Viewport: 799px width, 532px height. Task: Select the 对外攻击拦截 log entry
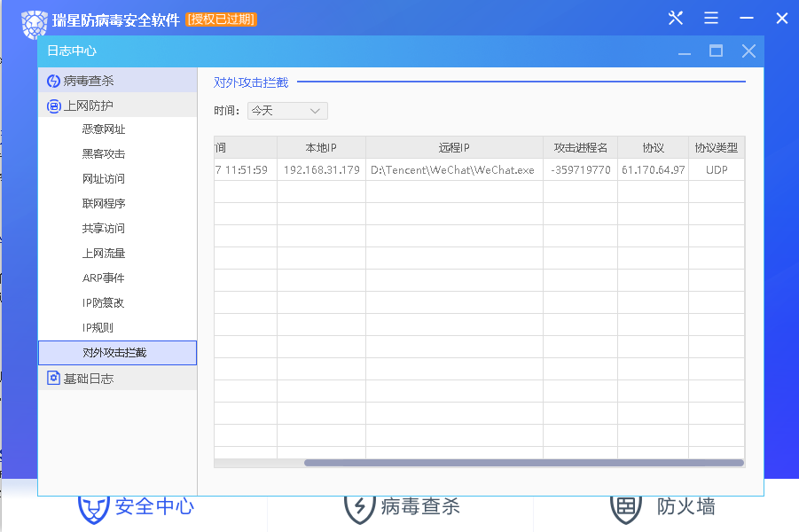pos(118,353)
